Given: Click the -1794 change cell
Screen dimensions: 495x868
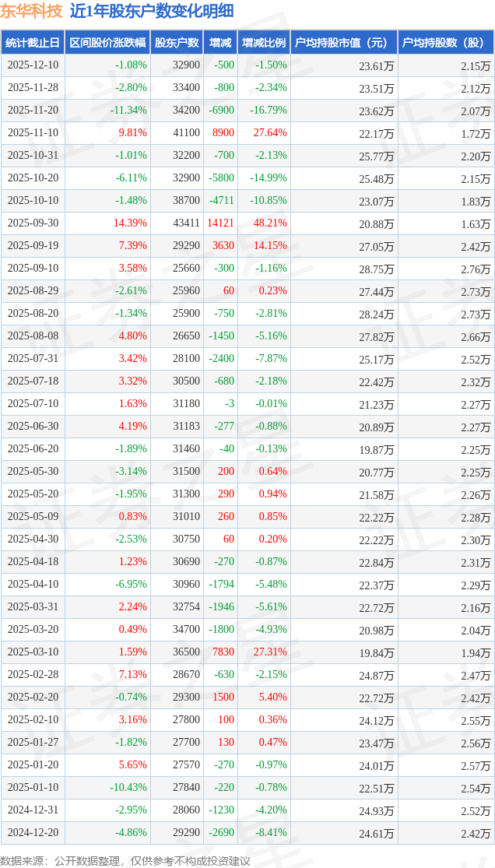Looking at the screenshot, I should 220,585.
